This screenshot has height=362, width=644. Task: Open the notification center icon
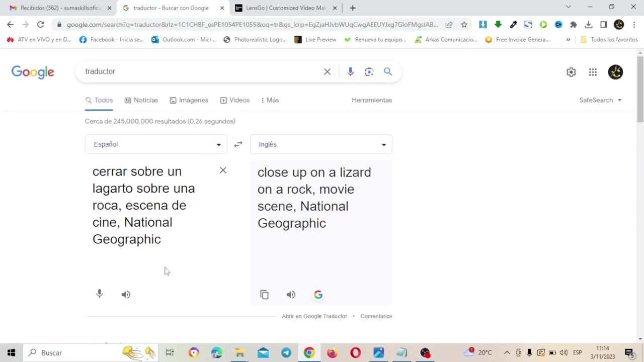tap(629, 352)
